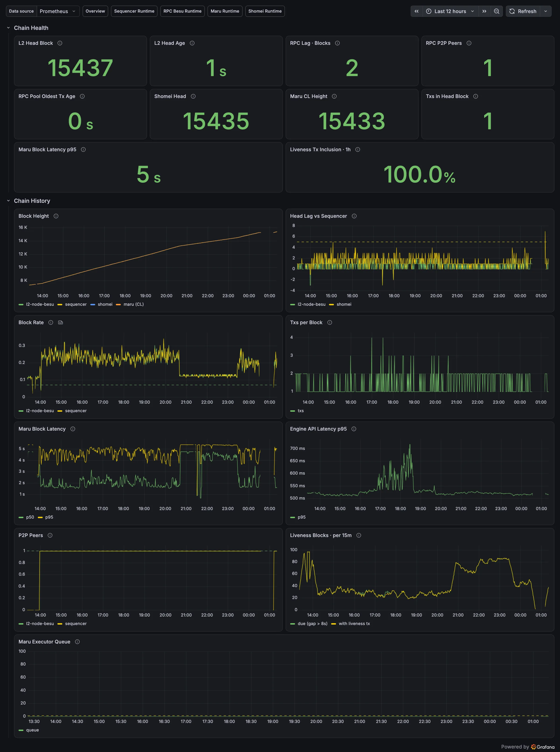The height and width of the screenshot is (752, 560).
Task: Open the Sequencer Runtime dashboard link
Action: (x=134, y=11)
